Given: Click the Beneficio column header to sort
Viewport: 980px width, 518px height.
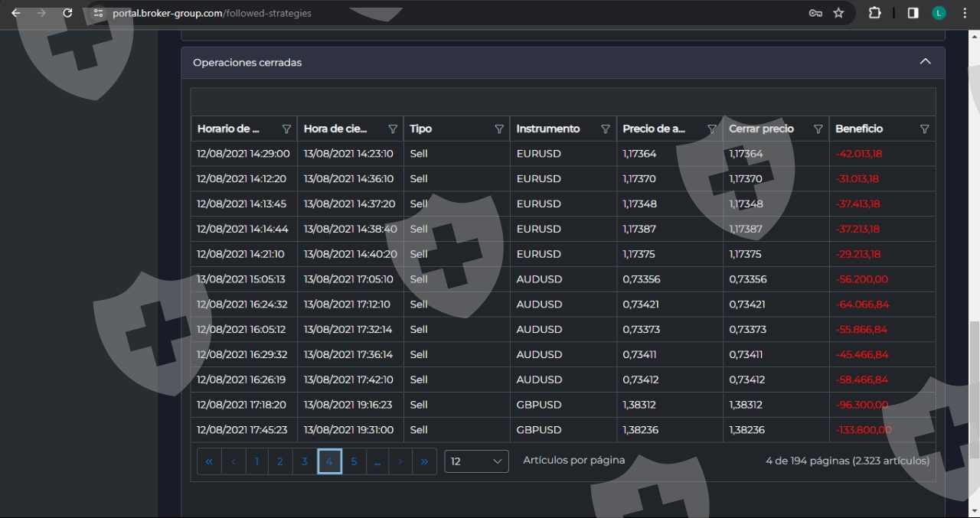Looking at the screenshot, I should click(859, 129).
